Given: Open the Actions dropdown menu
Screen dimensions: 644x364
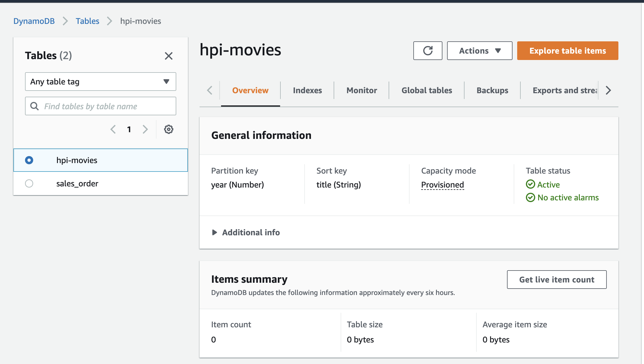Looking at the screenshot, I should 479,51.
